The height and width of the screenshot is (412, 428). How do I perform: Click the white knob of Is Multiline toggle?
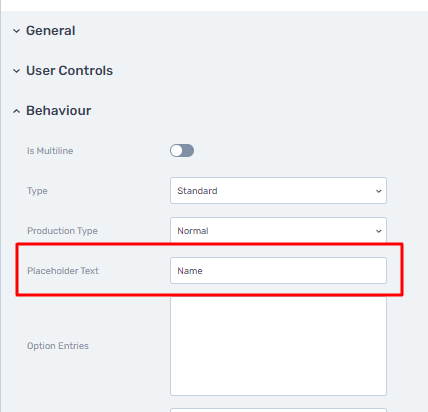tap(176, 151)
